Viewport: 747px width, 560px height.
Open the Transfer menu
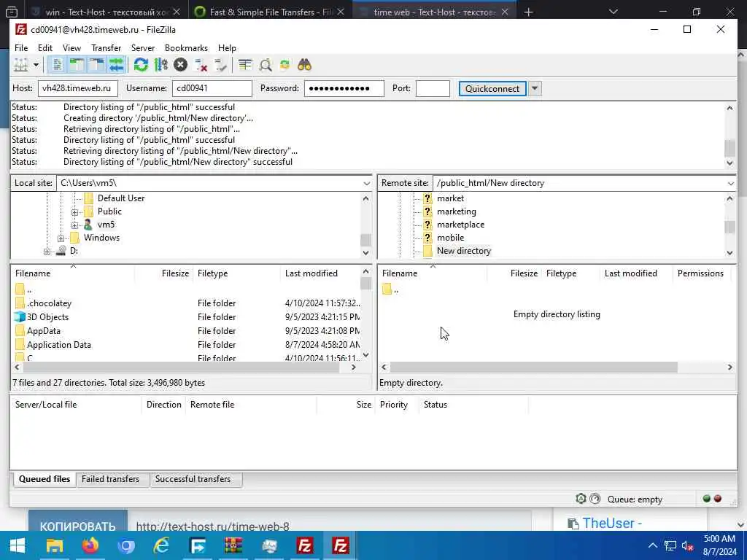[107, 47]
